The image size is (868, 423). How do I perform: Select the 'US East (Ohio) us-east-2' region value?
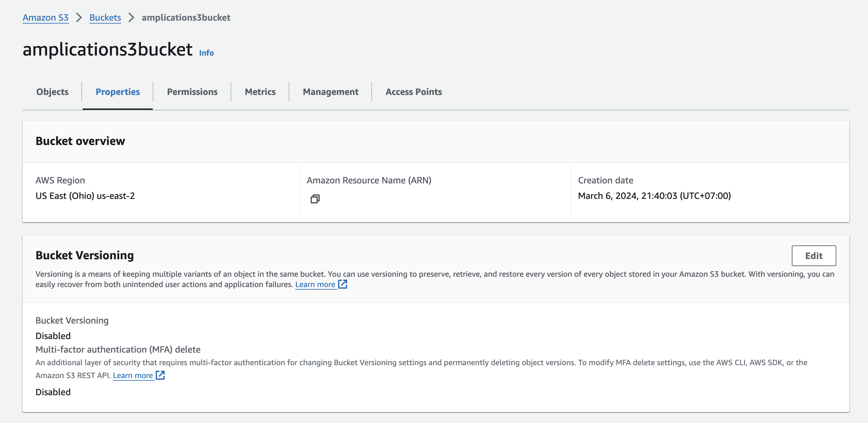click(85, 196)
